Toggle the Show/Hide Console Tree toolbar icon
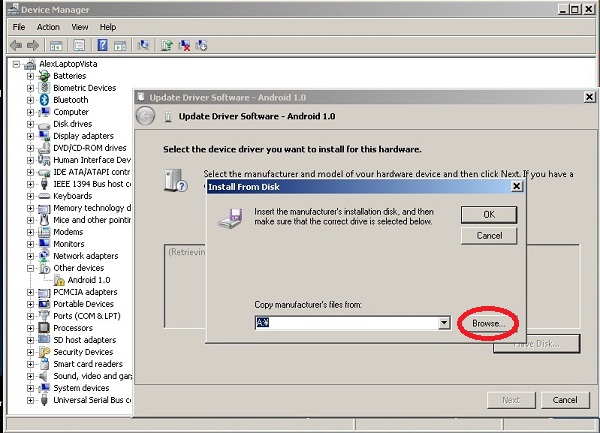600x433 pixels. tap(56, 46)
